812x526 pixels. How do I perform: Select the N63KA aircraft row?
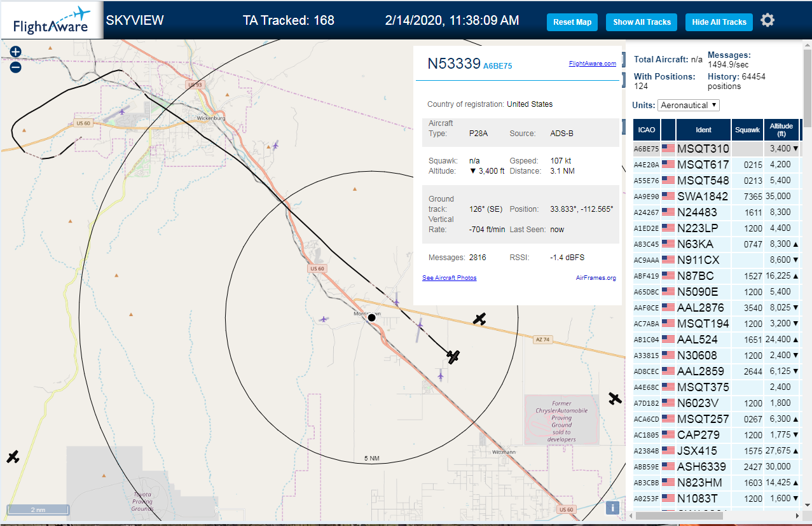click(x=717, y=244)
